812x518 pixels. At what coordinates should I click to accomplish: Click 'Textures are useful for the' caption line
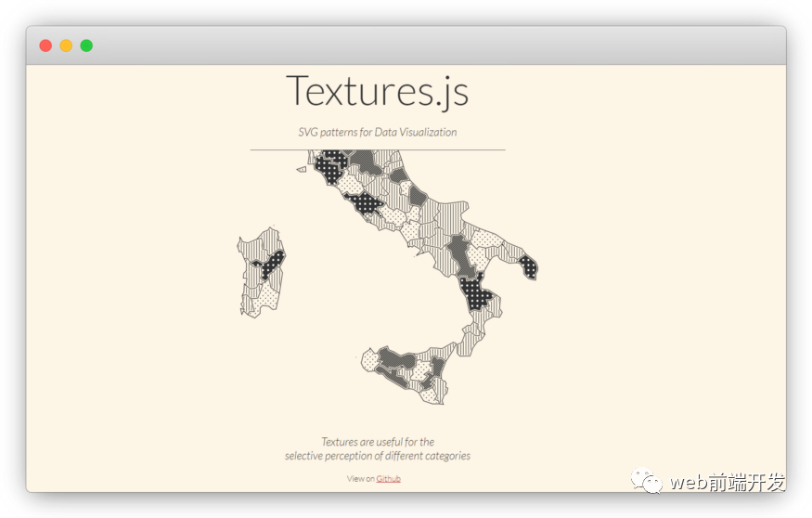click(378, 442)
